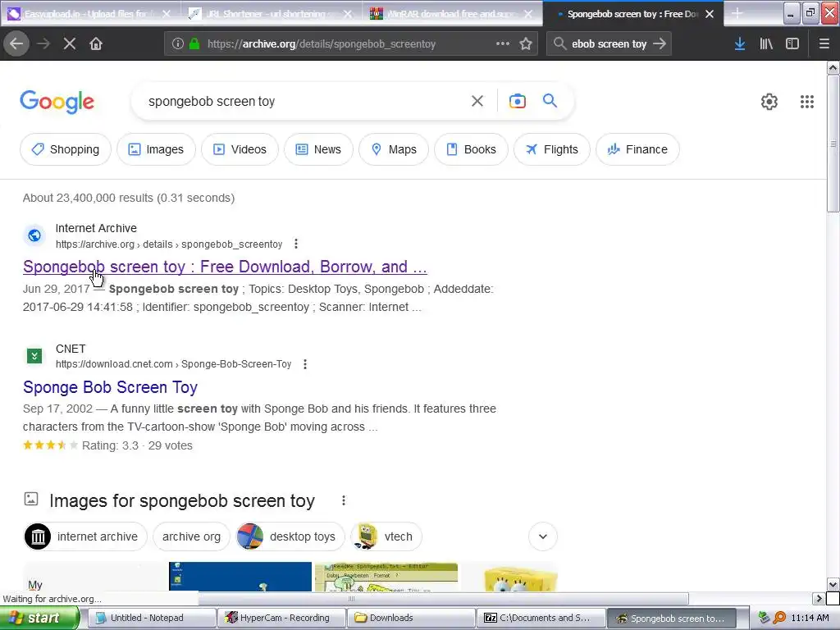Switch to HyperCam - Recording in taskbar
This screenshot has width=840, height=630.
coord(281,618)
